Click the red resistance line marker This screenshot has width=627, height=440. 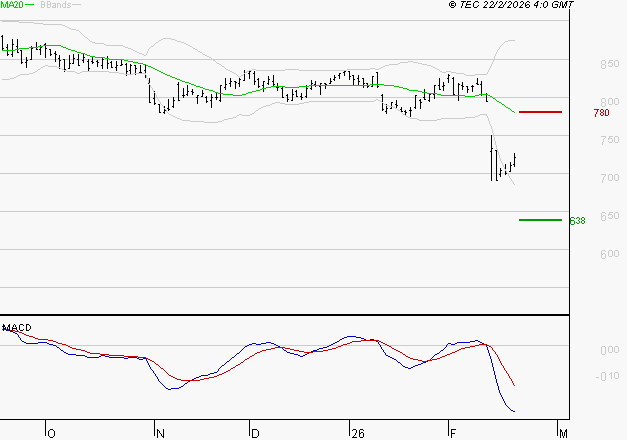pos(540,112)
